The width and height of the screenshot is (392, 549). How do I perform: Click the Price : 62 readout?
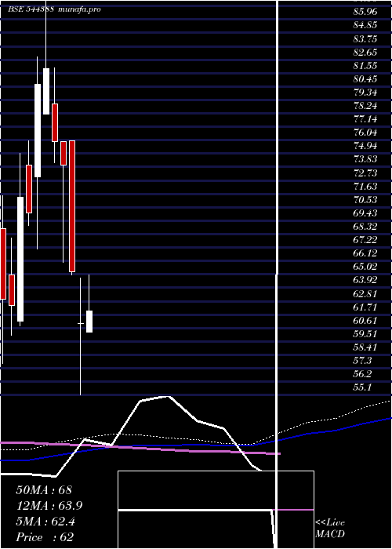[45, 537]
